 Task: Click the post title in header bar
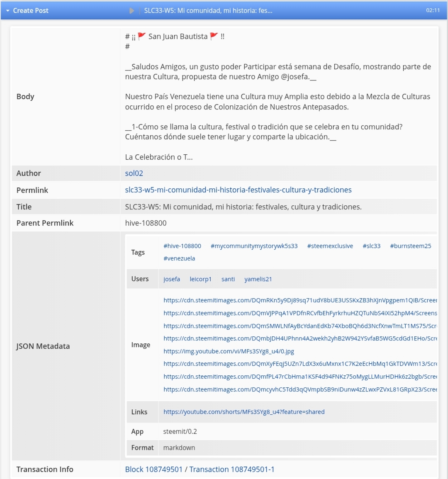coord(208,11)
